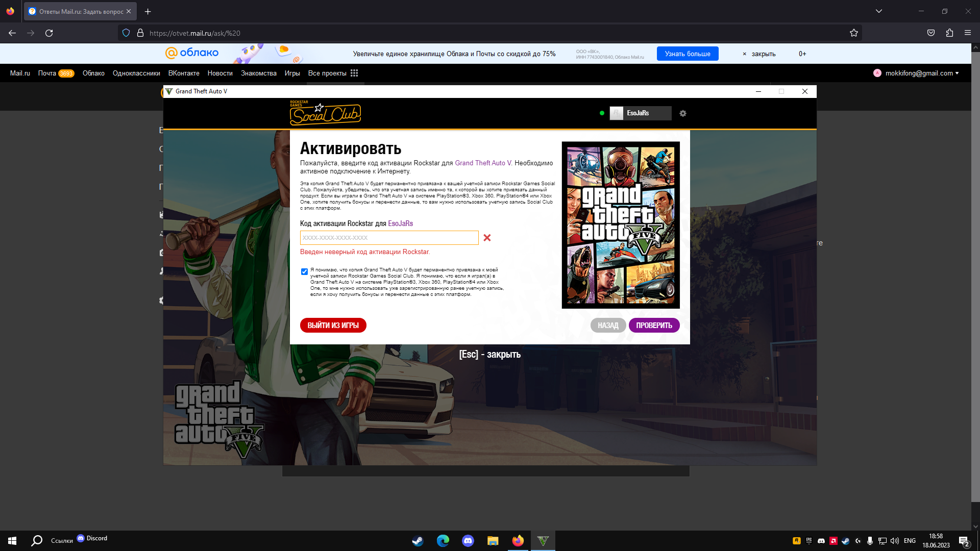This screenshot has height=551, width=980.
Task: Click Logitech G HUB tray icon
Action: click(x=858, y=541)
